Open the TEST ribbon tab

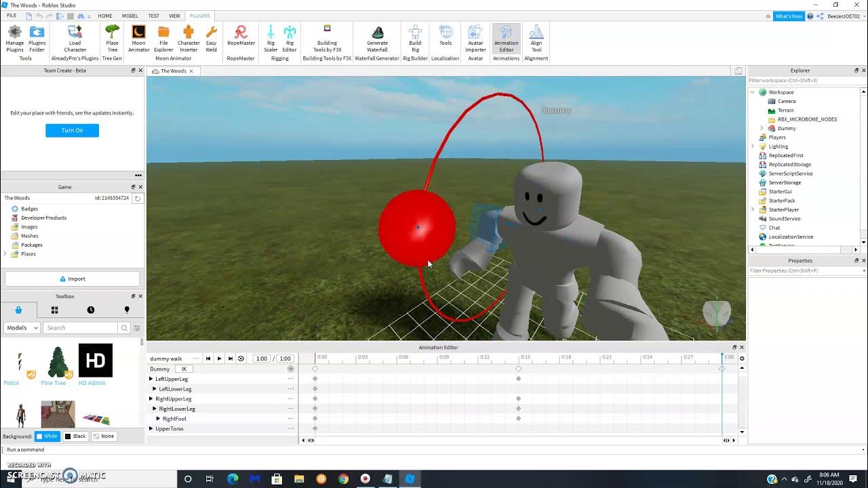[154, 16]
